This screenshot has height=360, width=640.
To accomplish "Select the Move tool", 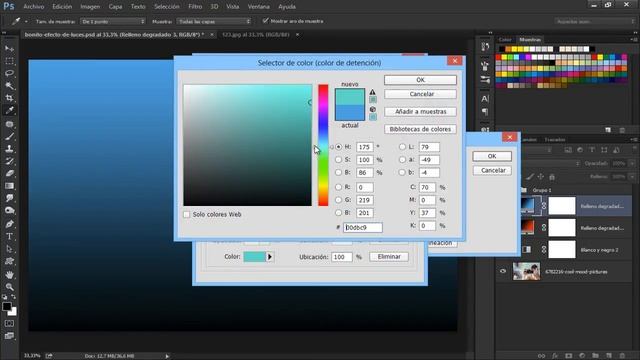I will pos(9,49).
